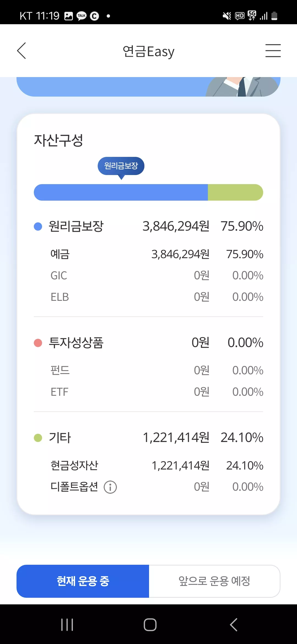This screenshot has height=644, width=297.
Task: Tap green segment of asset bar
Action: coord(235,192)
